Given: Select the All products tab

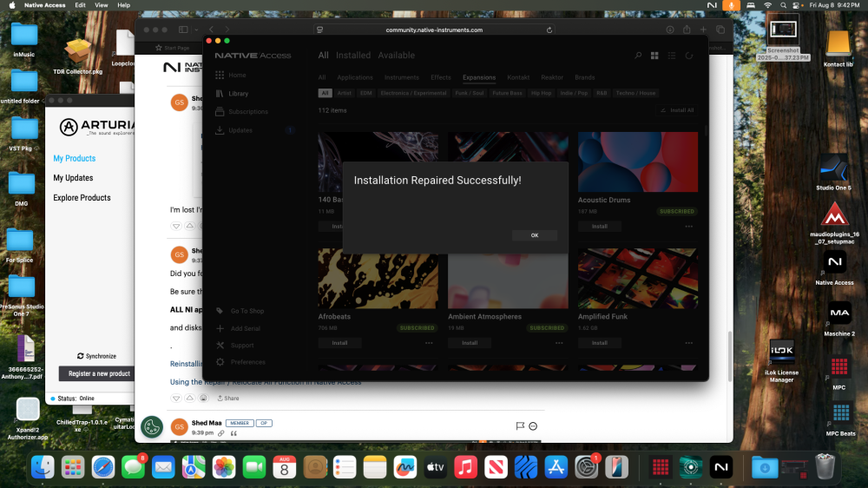Looking at the screenshot, I should point(323,56).
